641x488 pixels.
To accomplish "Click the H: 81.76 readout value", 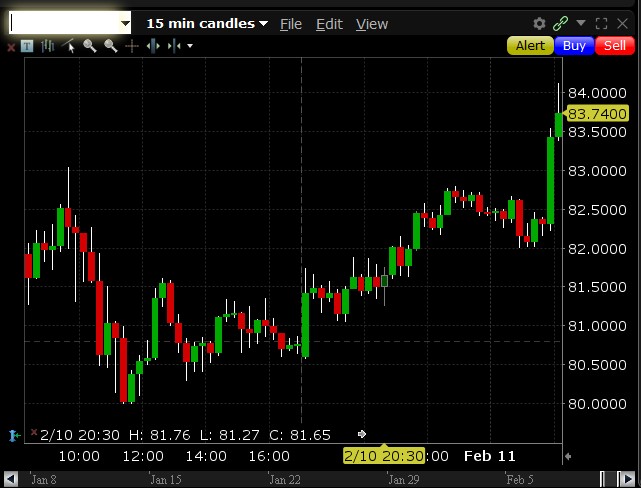I will click(x=160, y=435).
